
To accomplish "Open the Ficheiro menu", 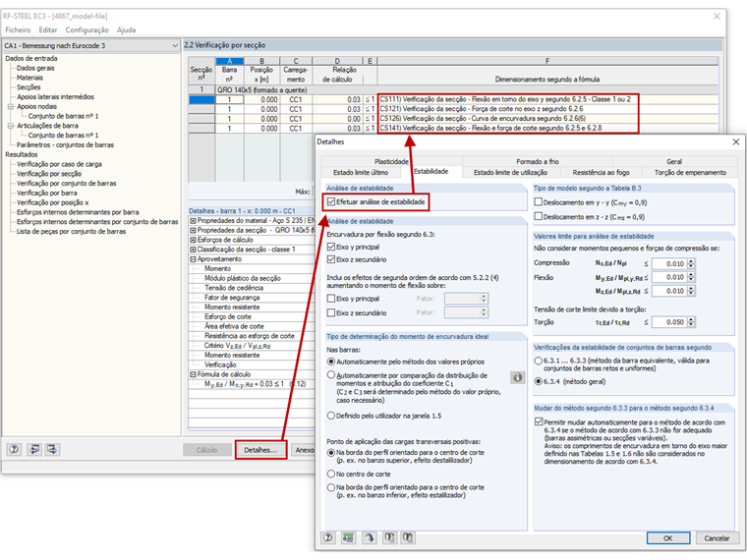I will (x=18, y=30).
